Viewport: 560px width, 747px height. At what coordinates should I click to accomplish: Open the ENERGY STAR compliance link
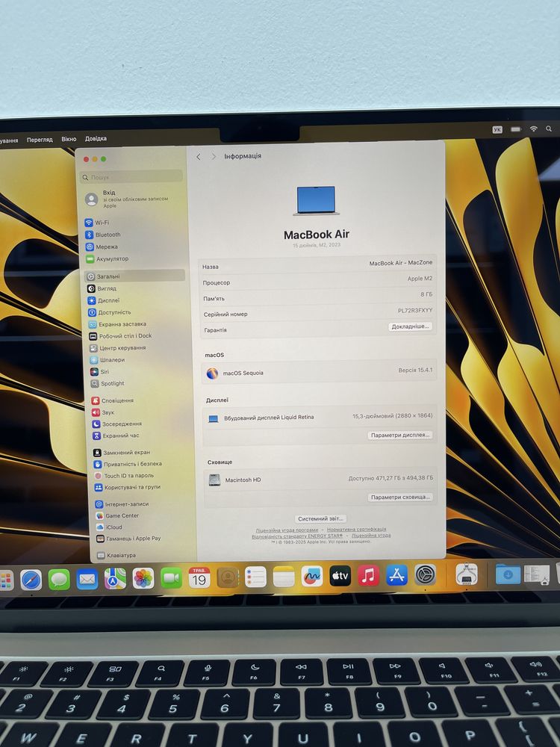pos(297,536)
